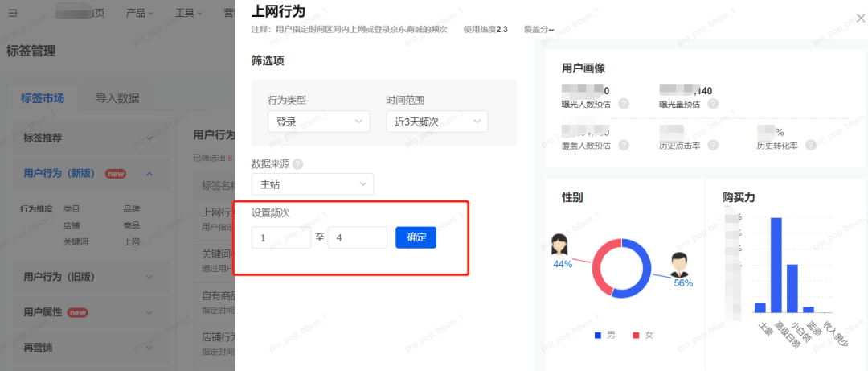Click the tallest 高级白领 bar in 购买力

[x=776, y=266]
